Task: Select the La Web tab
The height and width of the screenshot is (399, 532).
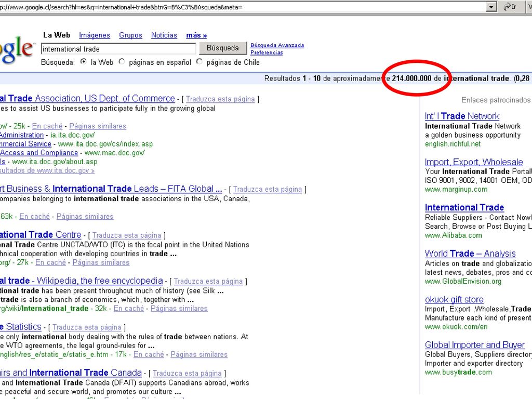Action: pyautogui.click(x=57, y=35)
